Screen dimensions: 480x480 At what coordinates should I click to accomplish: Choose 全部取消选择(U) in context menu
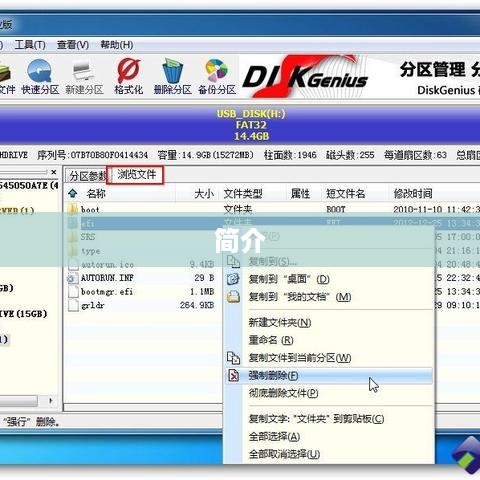click(x=329, y=454)
